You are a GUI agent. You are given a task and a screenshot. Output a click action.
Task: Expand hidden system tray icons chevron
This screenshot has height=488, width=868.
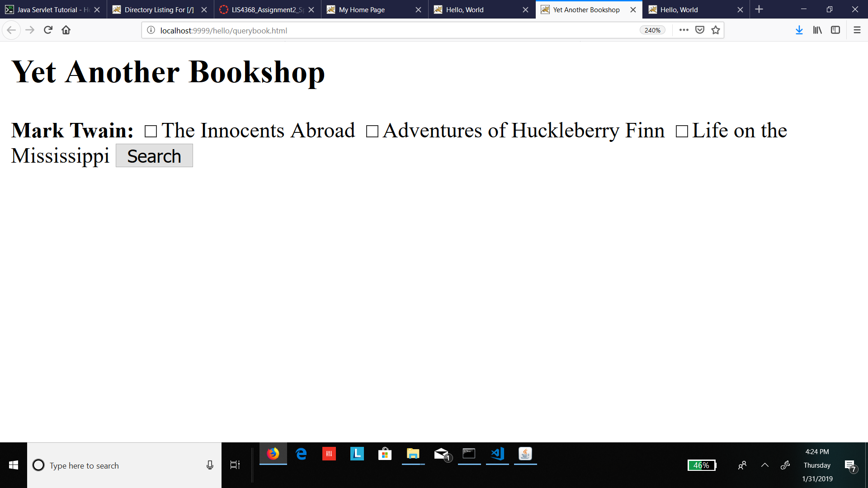764,465
